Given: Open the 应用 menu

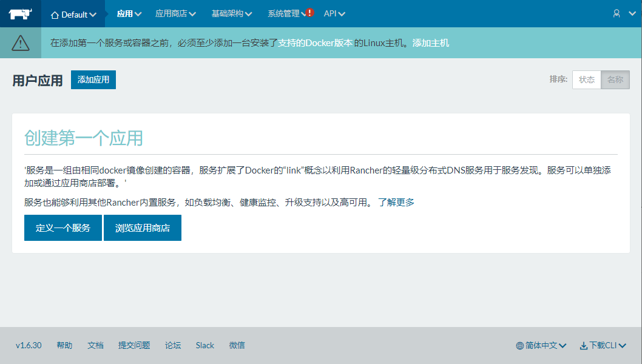Looking at the screenshot, I should pyautogui.click(x=129, y=13).
